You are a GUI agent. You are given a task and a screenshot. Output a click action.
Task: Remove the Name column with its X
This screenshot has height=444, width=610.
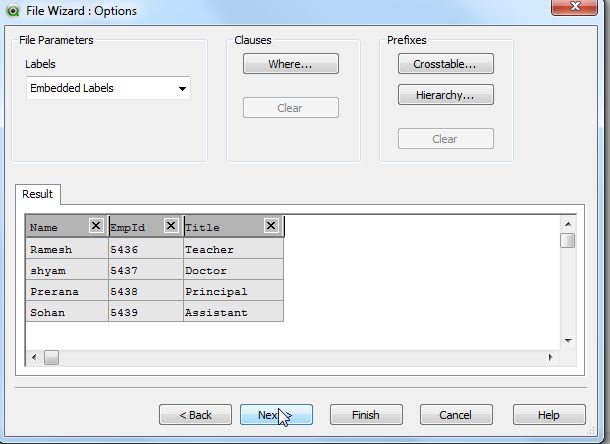coord(96,226)
